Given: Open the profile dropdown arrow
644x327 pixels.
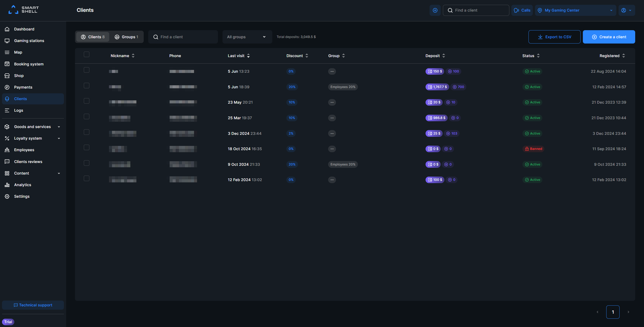Looking at the screenshot, I should point(630,10).
